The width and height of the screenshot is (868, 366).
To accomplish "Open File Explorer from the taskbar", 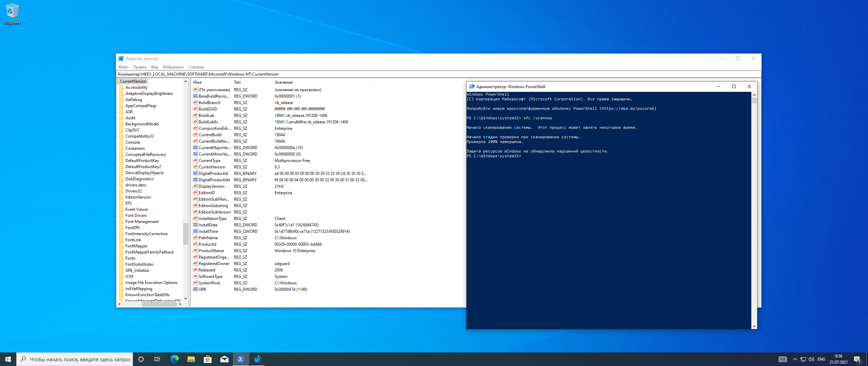I will [191, 359].
